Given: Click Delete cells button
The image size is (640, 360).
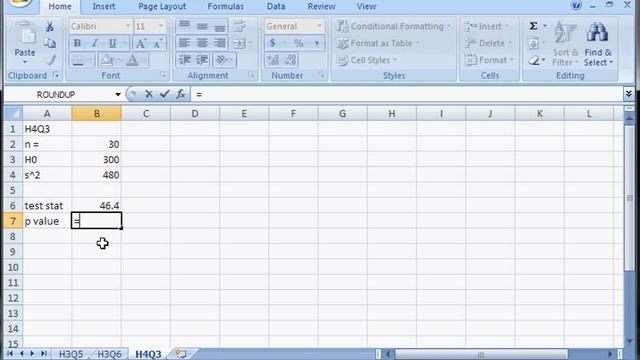Looking at the screenshot, I should click(489, 43).
